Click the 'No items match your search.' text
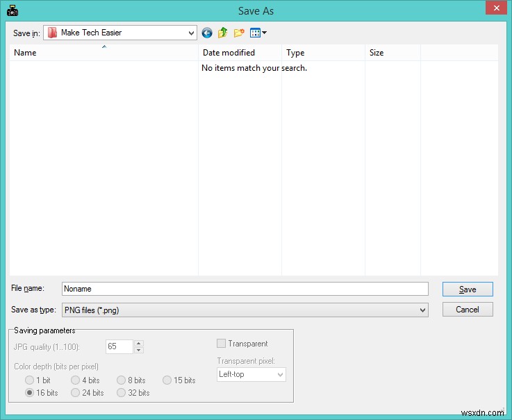512x420 pixels. (x=254, y=68)
